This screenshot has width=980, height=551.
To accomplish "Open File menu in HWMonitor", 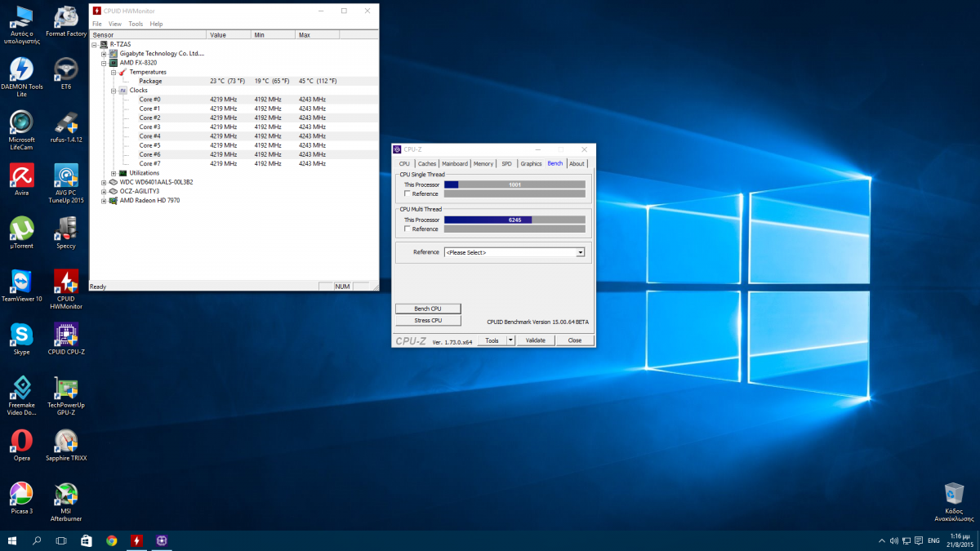I will [x=97, y=24].
